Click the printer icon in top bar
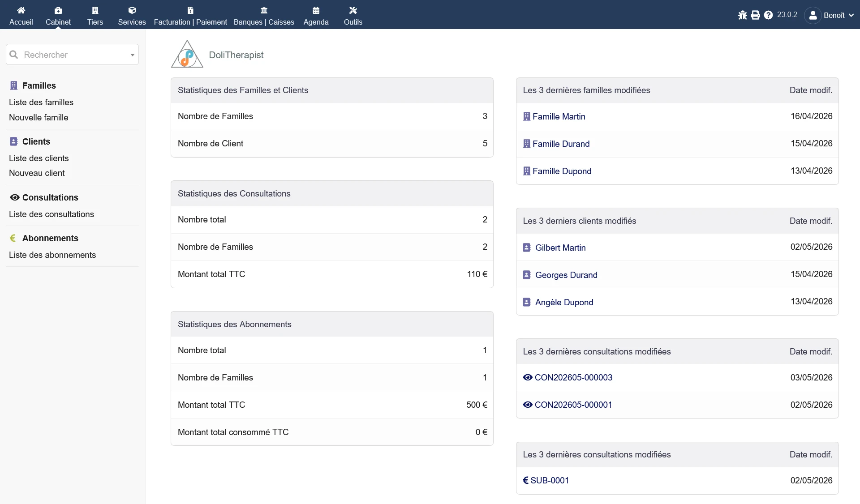860x504 pixels. (x=756, y=15)
